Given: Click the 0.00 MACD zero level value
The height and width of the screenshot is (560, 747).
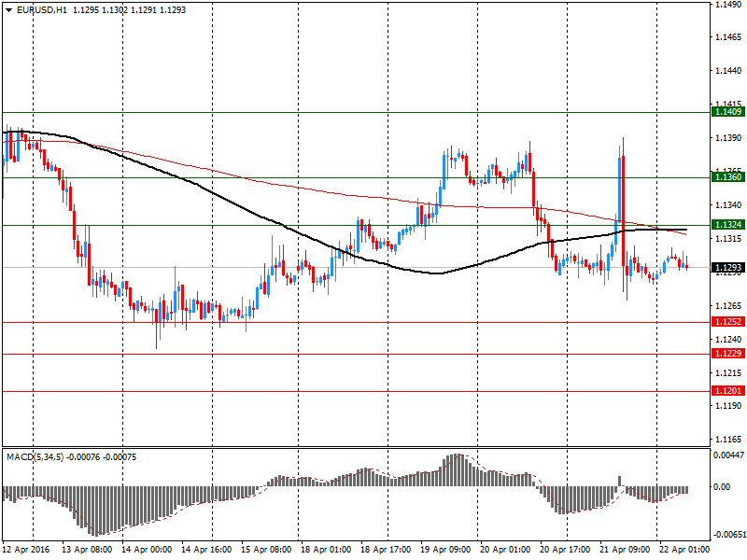Looking at the screenshot, I should pyautogui.click(x=722, y=486).
